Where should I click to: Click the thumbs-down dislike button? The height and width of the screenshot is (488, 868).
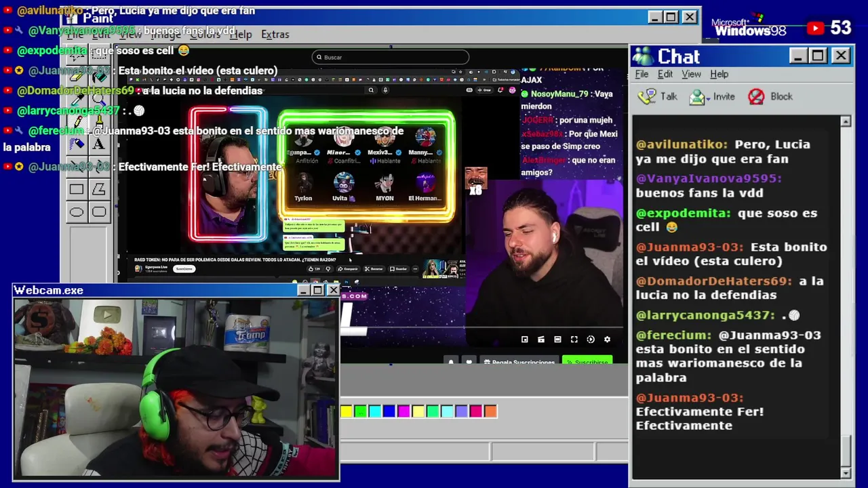[x=328, y=269]
